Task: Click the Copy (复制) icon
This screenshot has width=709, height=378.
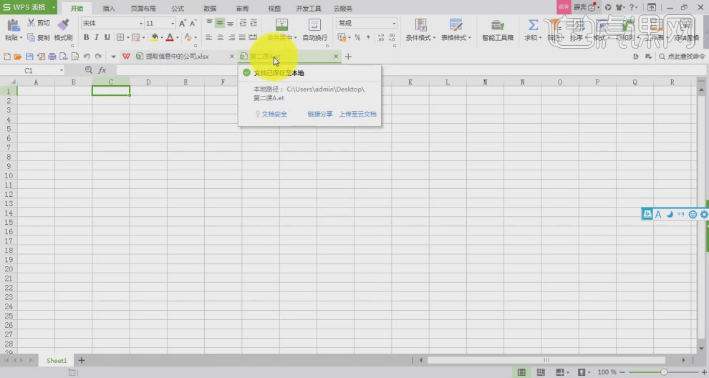Action: click(31, 38)
